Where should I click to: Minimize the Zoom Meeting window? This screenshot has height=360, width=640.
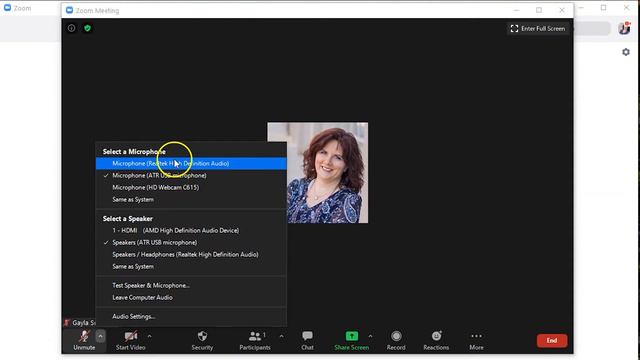point(517,10)
